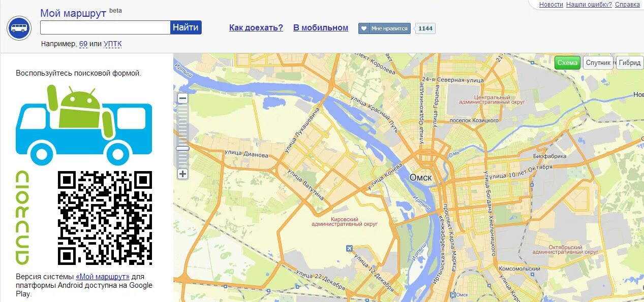Click the heart icon on the like button
Image resolution: width=644 pixels, height=302 pixels.
pos(364,28)
